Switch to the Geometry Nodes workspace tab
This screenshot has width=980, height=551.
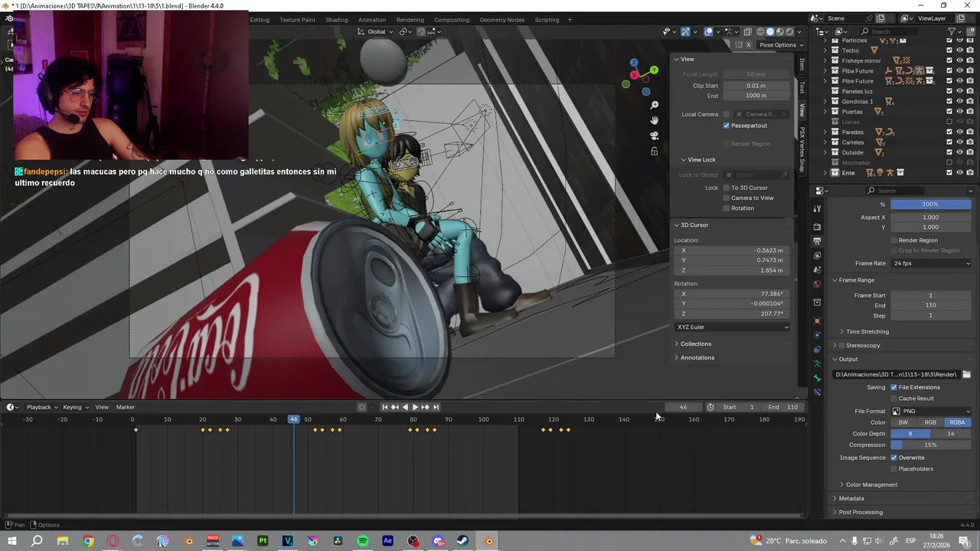click(x=501, y=19)
